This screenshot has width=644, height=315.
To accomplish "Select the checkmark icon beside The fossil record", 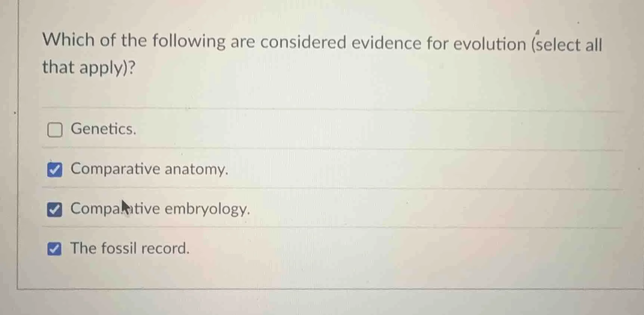I will (54, 248).
